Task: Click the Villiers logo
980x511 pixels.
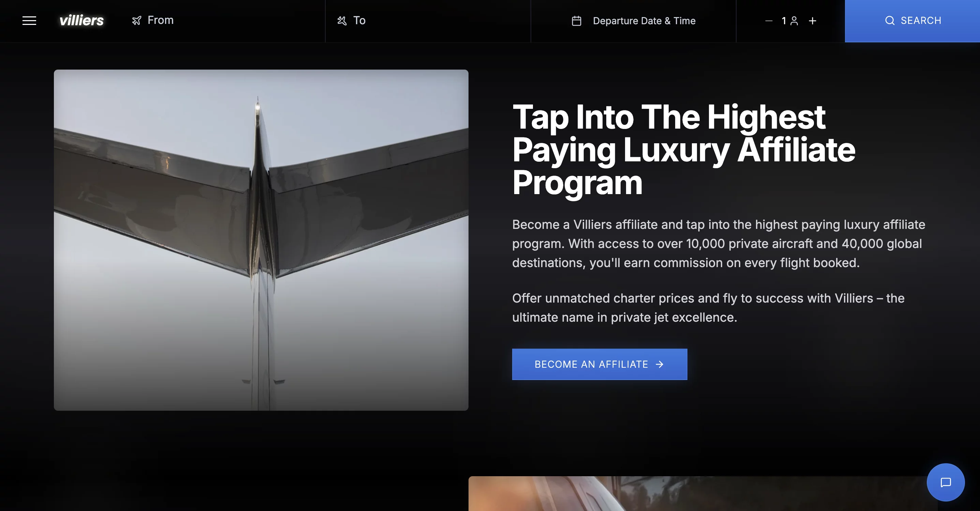Action: coord(81,20)
